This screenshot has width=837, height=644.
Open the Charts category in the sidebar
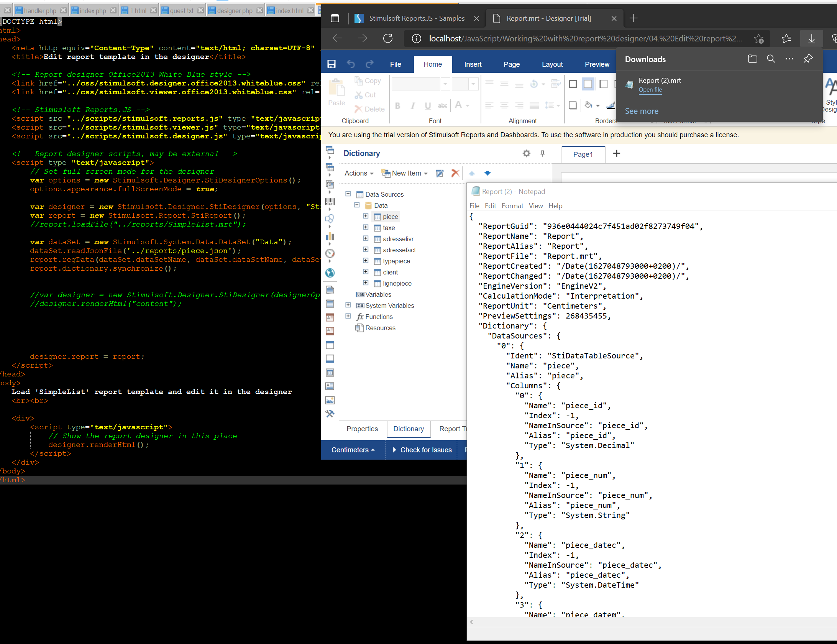pos(330,236)
